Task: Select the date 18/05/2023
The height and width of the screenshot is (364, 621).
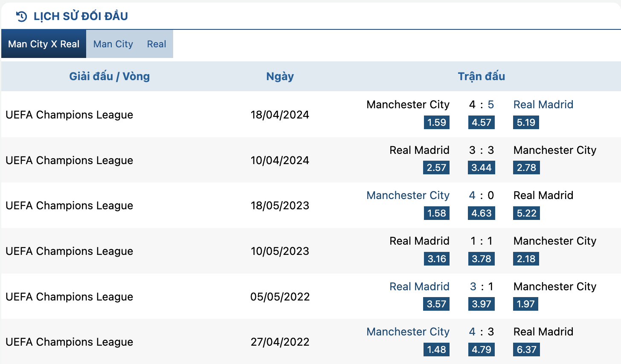Action: click(280, 205)
